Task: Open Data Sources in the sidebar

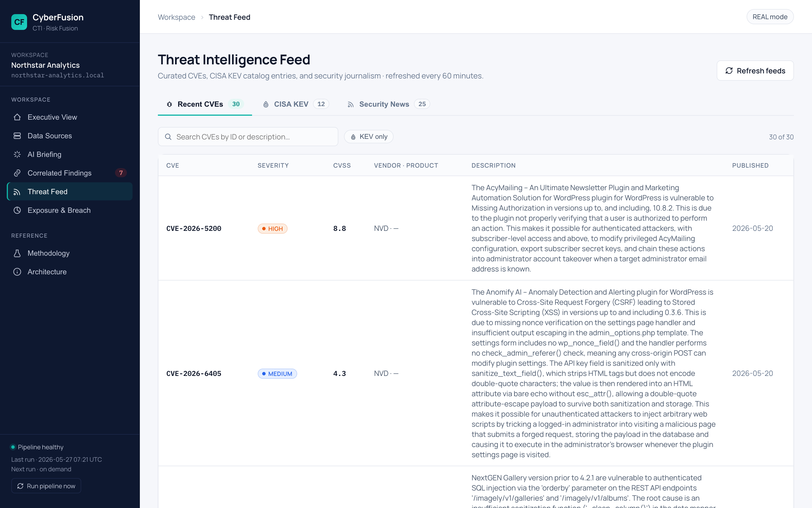Action: click(69, 136)
